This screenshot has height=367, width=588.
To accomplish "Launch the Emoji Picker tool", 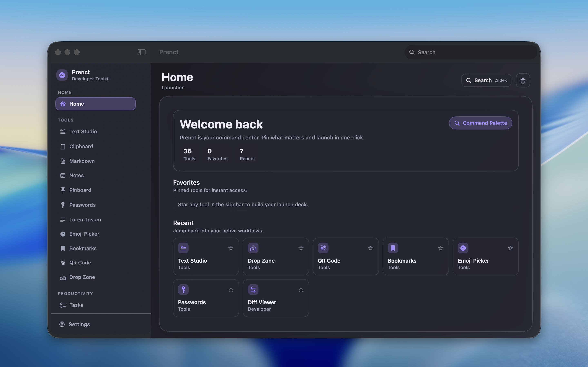I will 84,234.
